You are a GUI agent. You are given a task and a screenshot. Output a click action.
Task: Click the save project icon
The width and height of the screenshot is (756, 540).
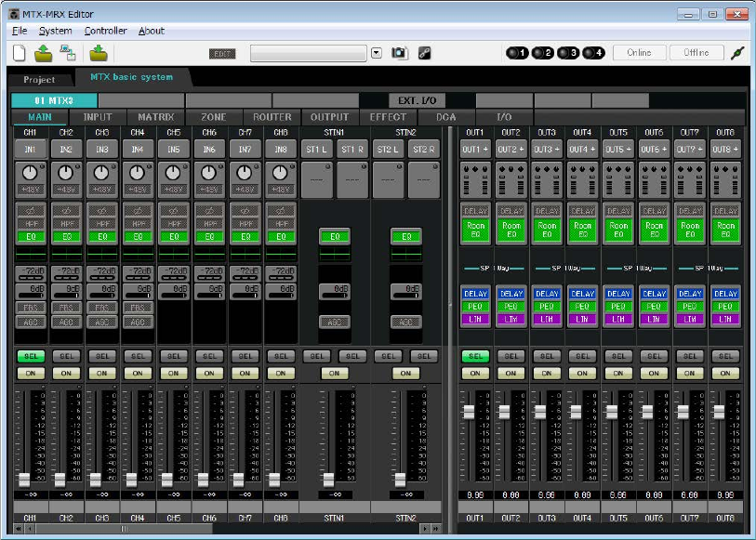point(99,53)
